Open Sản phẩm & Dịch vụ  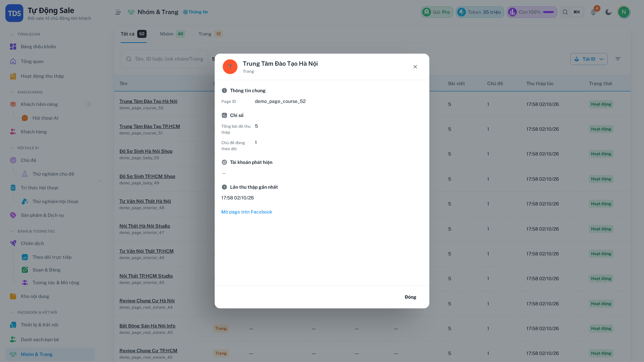[50, 215]
